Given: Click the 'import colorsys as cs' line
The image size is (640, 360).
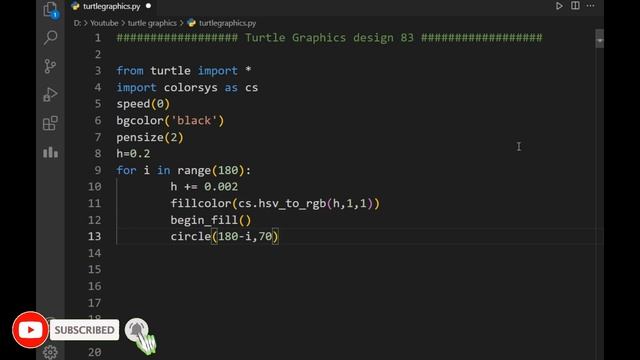Looking at the screenshot, I should (x=187, y=88).
